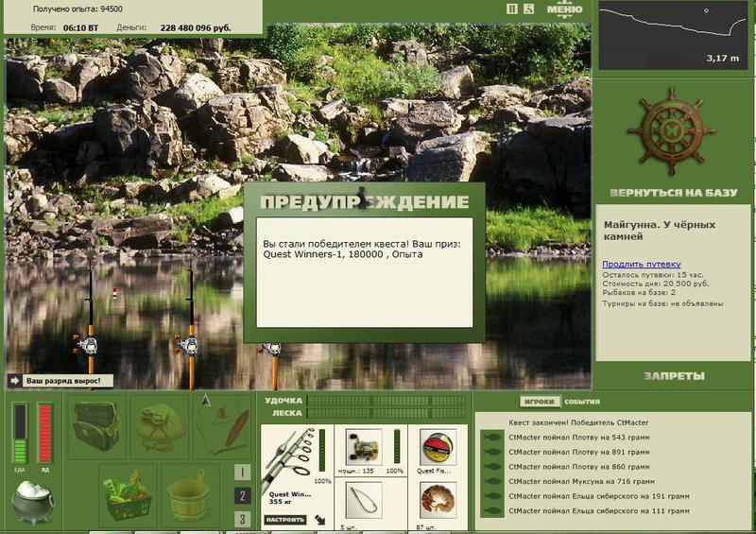
Task: Open the backpack inventory icon
Action: pyautogui.click(x=96, y=426)
